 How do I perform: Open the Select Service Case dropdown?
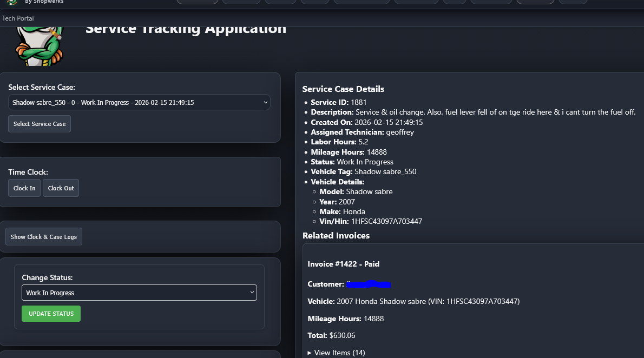pyautogui.click(x=139, y=102)
